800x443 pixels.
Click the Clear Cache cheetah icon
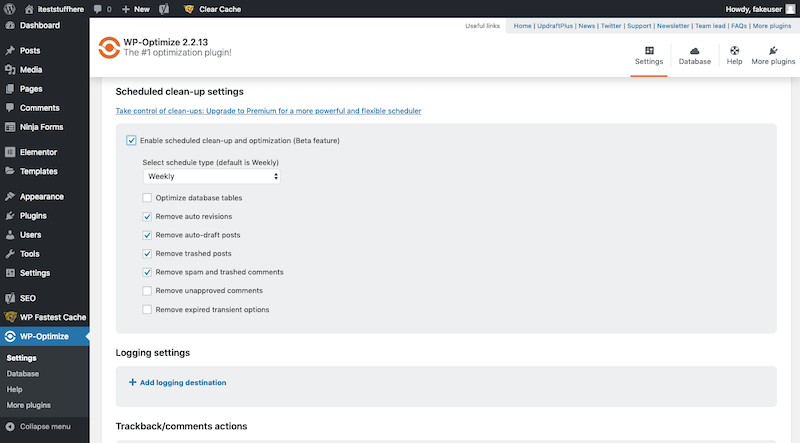coord(189,9)
